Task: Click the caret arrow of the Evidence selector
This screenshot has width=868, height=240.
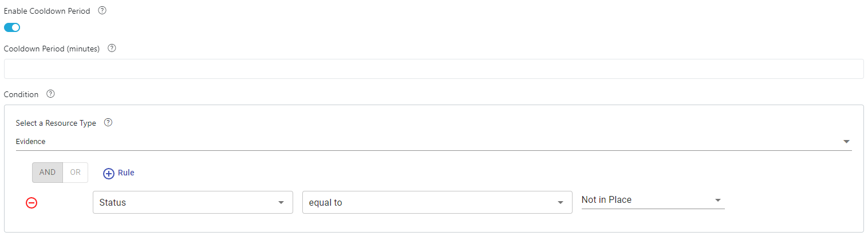Action: tap(846, 142)
